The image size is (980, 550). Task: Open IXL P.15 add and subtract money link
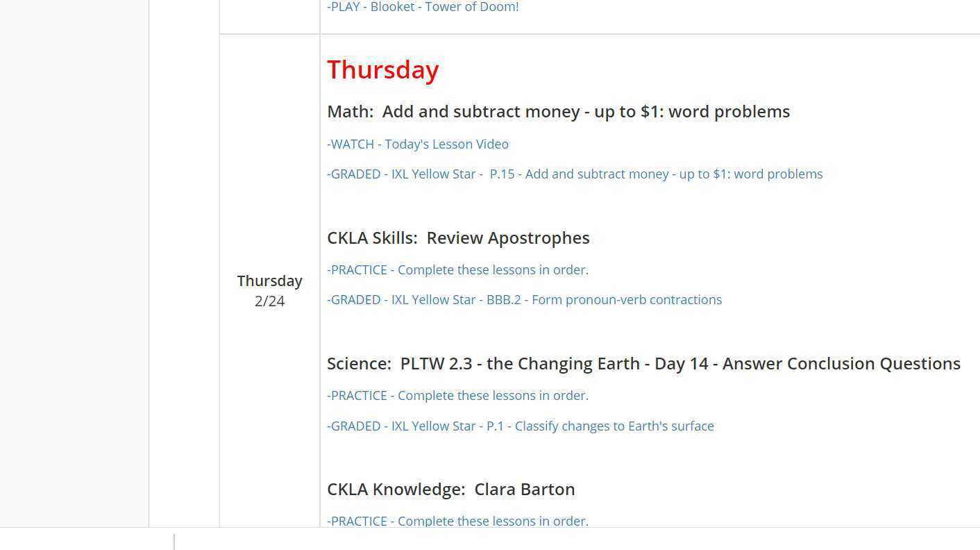pyautogui.click(x=575, y=174)
